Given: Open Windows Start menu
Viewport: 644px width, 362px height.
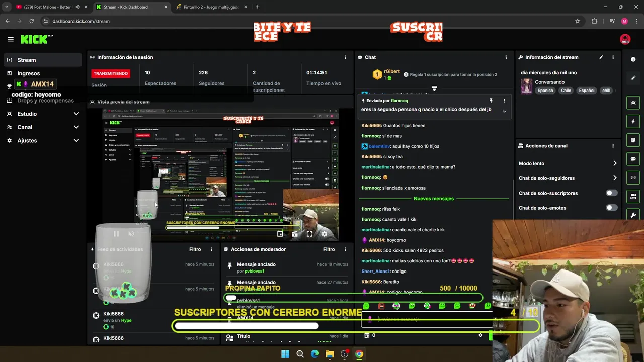Looking at the screenshot, I should [285, 354].
